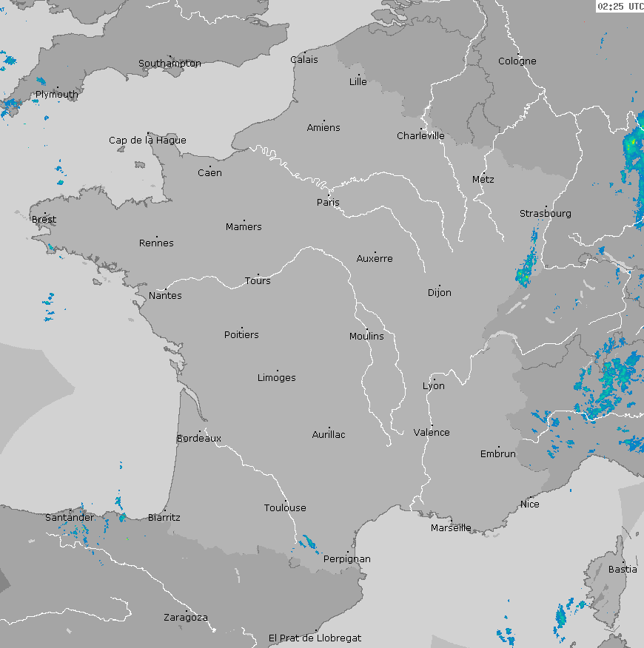
Task: Select the Plymouth city label
Action: (x=57, y=95)
